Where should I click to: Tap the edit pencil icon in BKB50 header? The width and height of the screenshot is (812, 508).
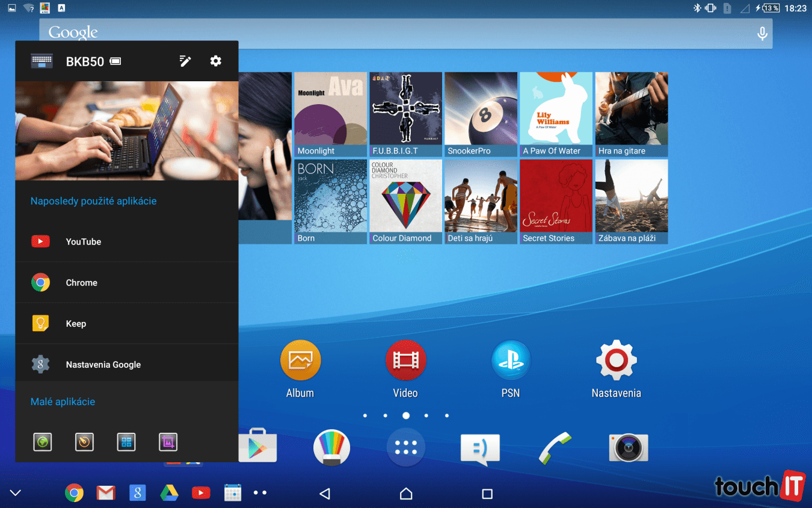(x=185, y=61)
